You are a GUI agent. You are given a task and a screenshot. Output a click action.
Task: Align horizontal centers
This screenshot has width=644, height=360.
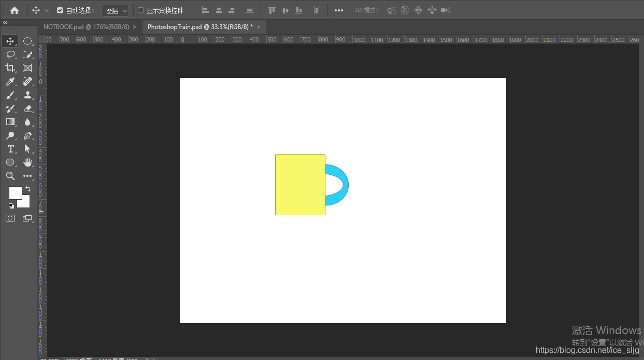tap(219, 10)
